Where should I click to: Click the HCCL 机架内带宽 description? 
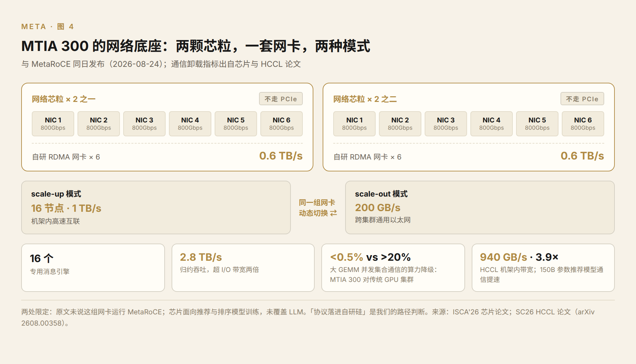point(542,275)
